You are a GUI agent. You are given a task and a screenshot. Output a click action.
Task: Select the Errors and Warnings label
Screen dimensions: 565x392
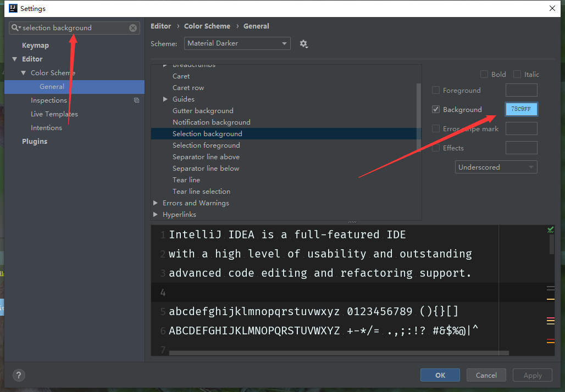[x=196, y=203]
